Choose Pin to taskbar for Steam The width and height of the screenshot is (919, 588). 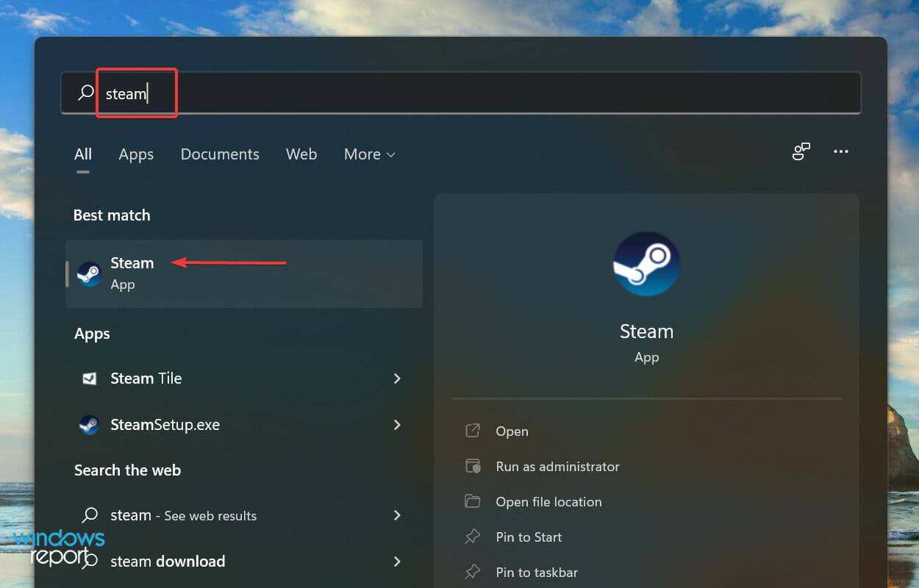537,572
